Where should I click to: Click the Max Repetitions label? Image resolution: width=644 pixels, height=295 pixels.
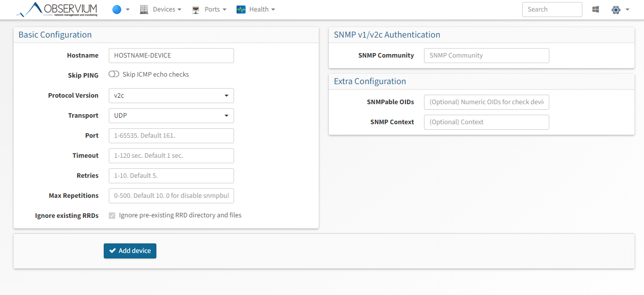coord(74,196)
